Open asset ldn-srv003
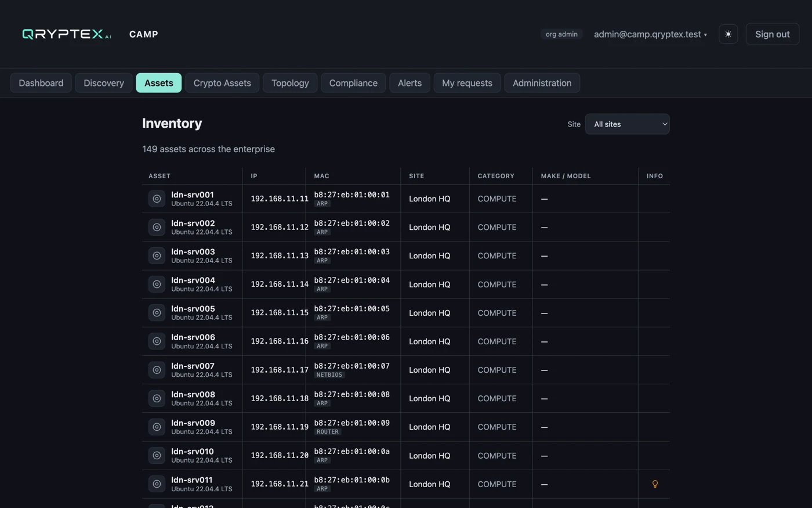This screenshot has width=812, height=508. click(193, 251)
